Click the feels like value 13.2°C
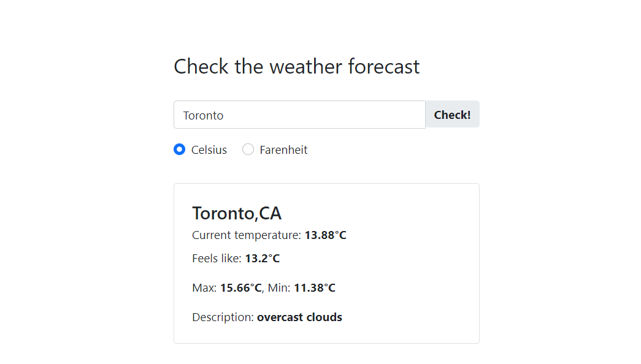641x364 pixels. click(x=263, y=259)
